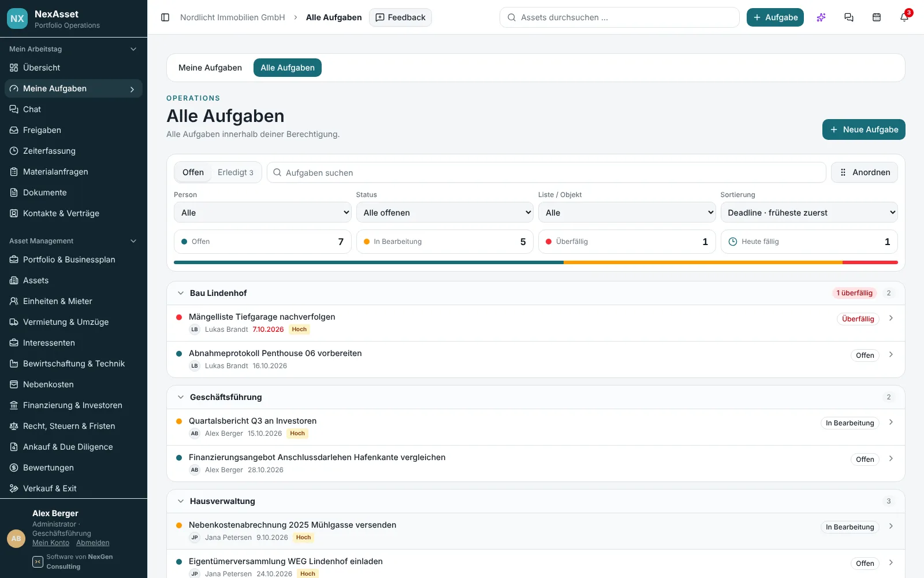
Task: Open Recht, Steuern & Fristen
Action: click(x=73, y=426)
